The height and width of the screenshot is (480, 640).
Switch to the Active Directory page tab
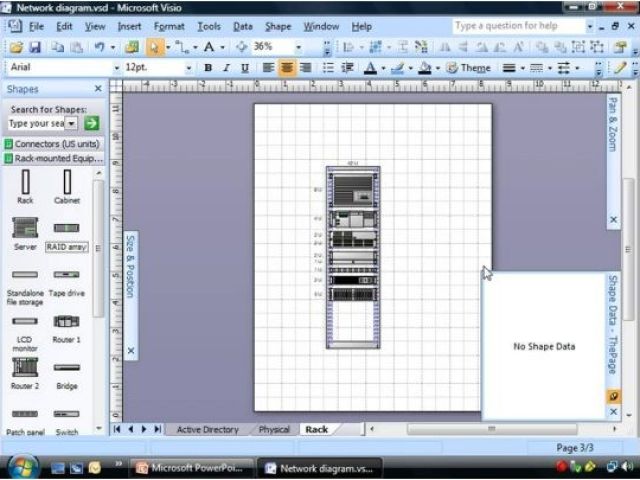point(207,429)
